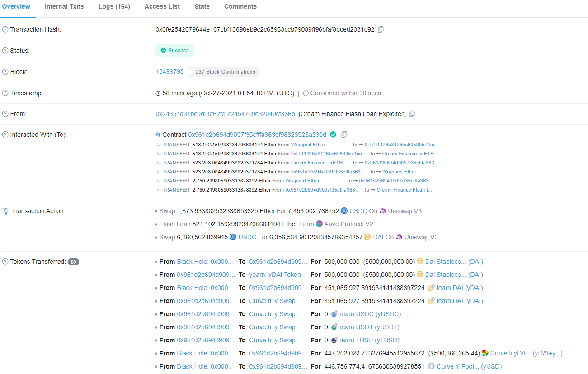Viewport: 588px width, 374px height.
Task: Open the Logs (164) tab
Action: 114,7
